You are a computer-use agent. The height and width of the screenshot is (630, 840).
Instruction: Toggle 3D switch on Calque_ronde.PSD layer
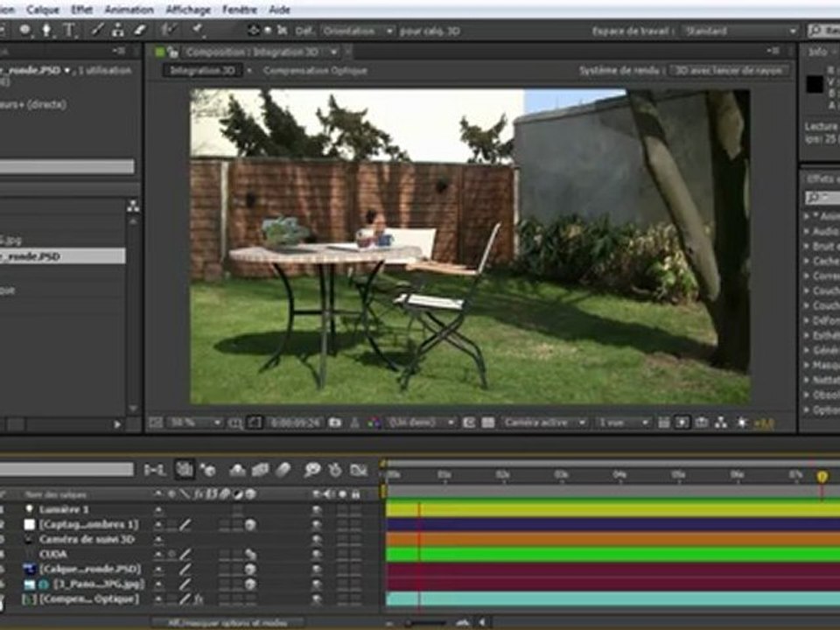click(x=250, y=570)
